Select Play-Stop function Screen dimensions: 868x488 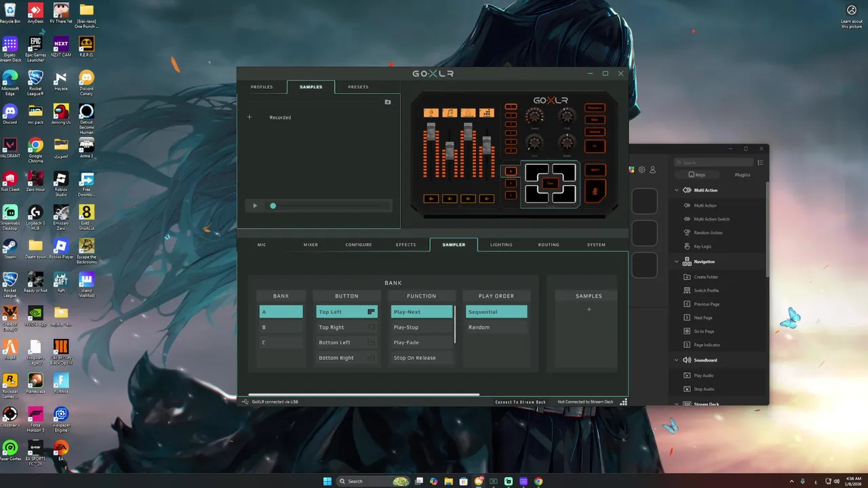pyautogui.click(x=421, y=327)
